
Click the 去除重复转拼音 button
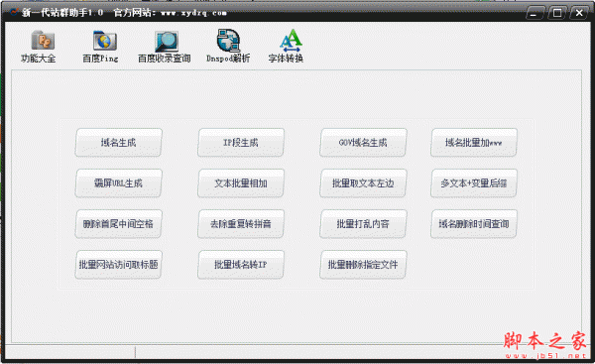241,224
